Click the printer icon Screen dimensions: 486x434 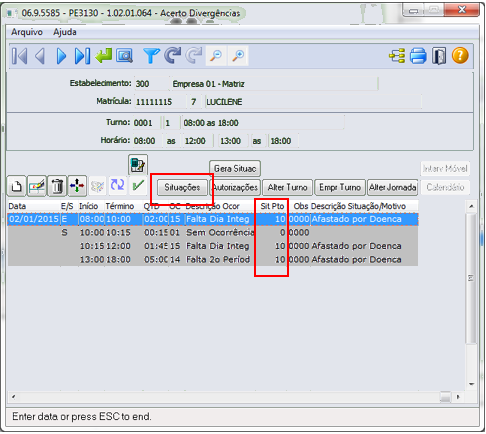click(x=418, y=56)
